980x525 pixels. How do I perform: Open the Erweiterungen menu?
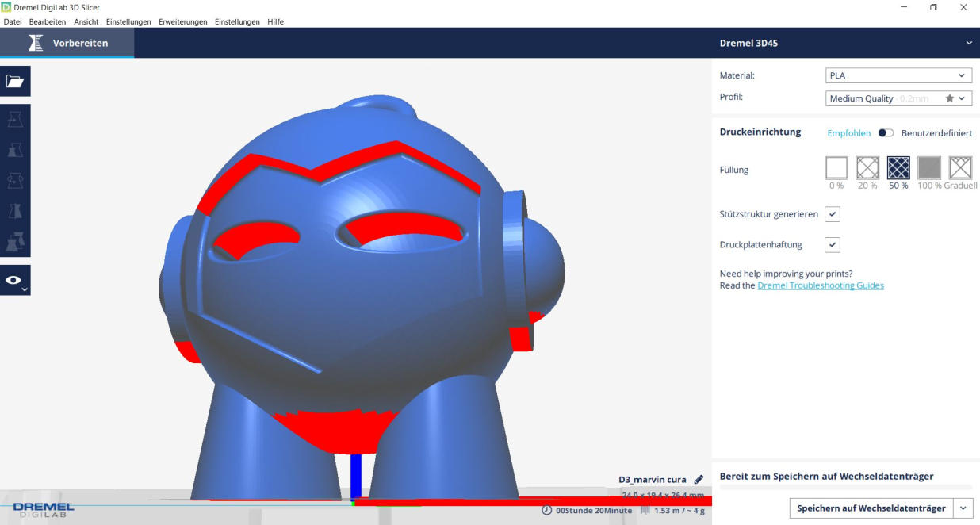183,21
